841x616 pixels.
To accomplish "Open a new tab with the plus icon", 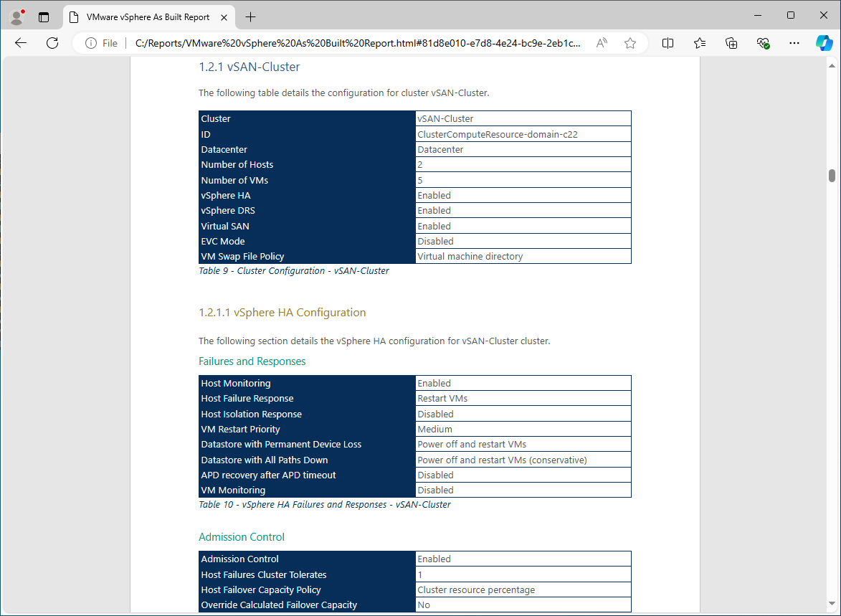I will point(250,17).
